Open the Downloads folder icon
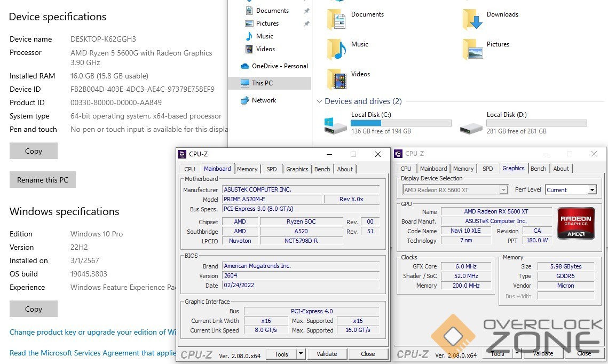Image resolution: width=608 pixels, height=364 pixels. click(472, 19)
